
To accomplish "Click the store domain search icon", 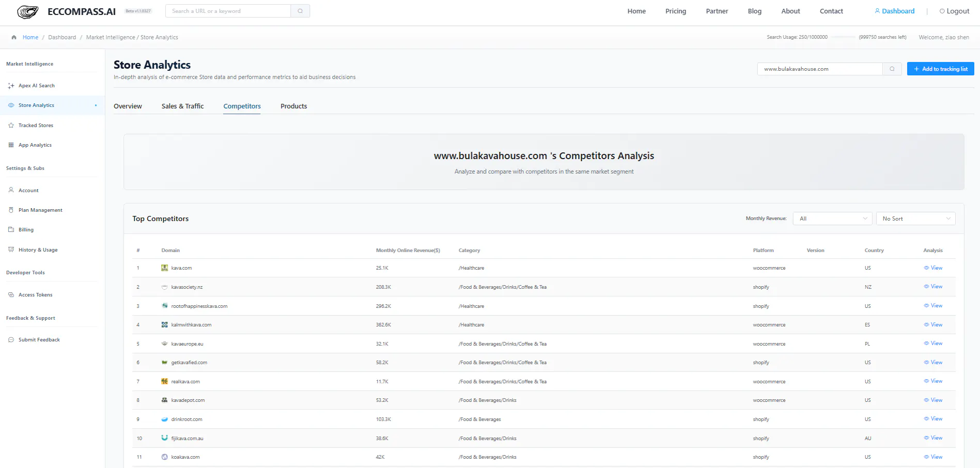I will point(892,69).
